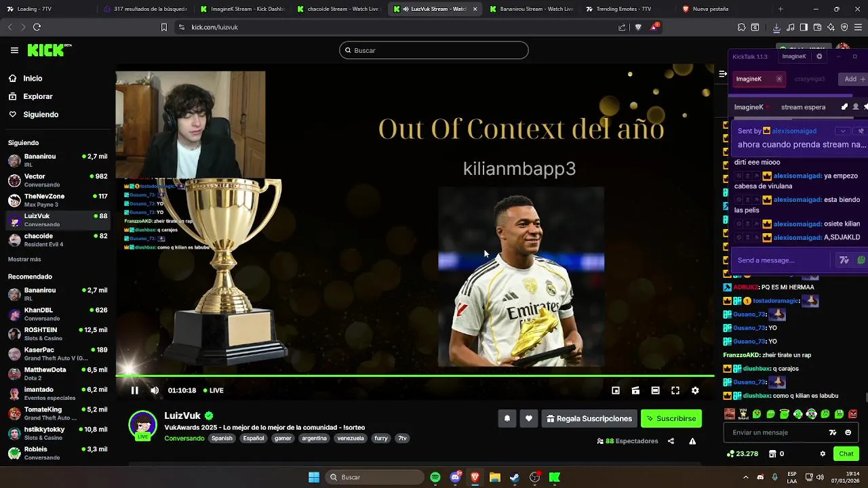Open Brave Shields lion icon

click(638, 27)
